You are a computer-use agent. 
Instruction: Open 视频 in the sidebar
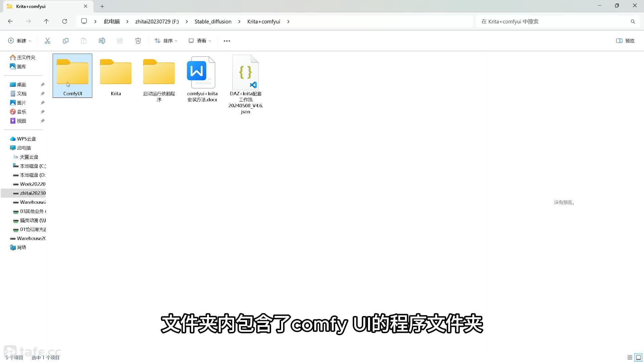coord(18,121)
